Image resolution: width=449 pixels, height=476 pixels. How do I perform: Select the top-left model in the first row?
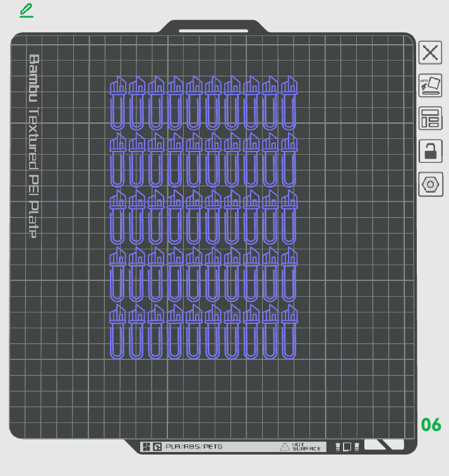118,103
